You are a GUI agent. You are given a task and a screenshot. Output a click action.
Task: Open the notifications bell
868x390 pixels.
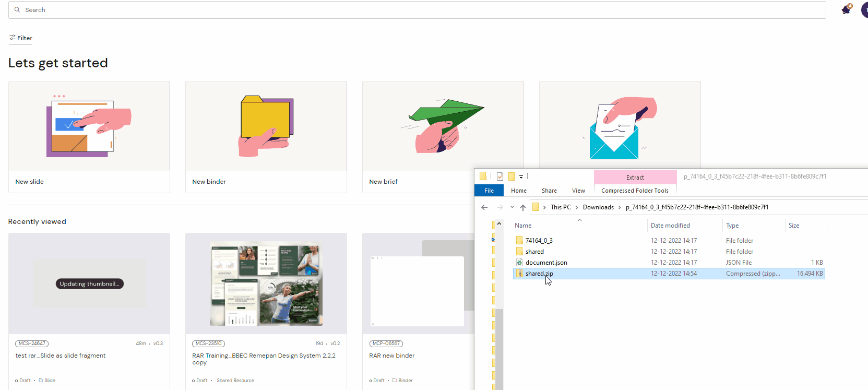(846, 10)
